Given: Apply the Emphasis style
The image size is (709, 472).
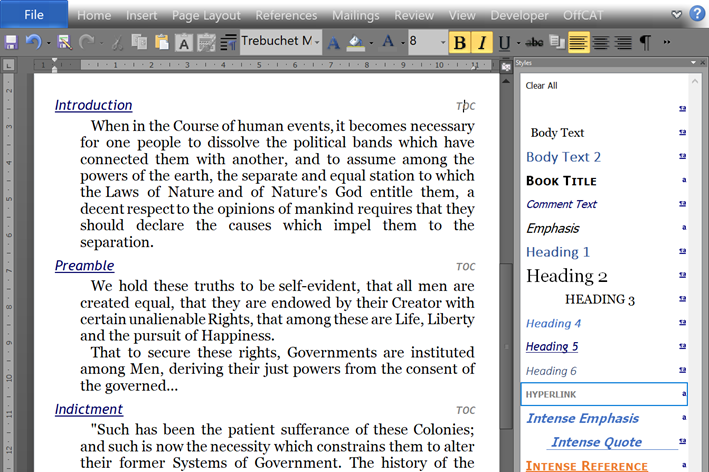Looking at the screenshot, I should (604, 228).
